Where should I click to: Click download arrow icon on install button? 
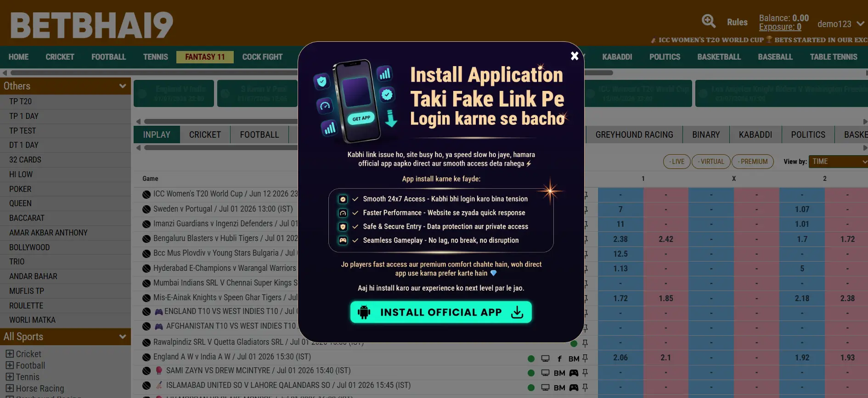pyautogui.click(x=517, y=312)
